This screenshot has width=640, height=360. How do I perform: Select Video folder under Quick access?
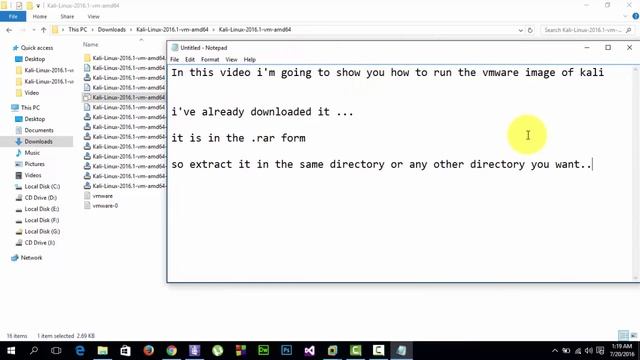coord(31,93)
